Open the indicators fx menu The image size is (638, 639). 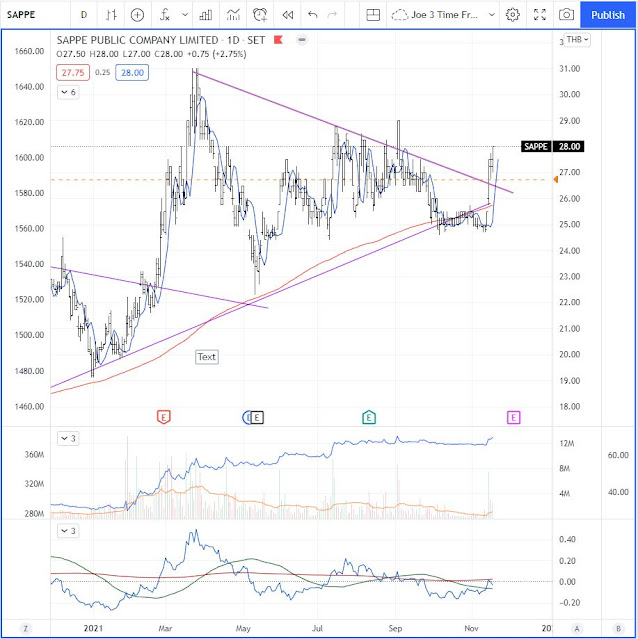164,15
